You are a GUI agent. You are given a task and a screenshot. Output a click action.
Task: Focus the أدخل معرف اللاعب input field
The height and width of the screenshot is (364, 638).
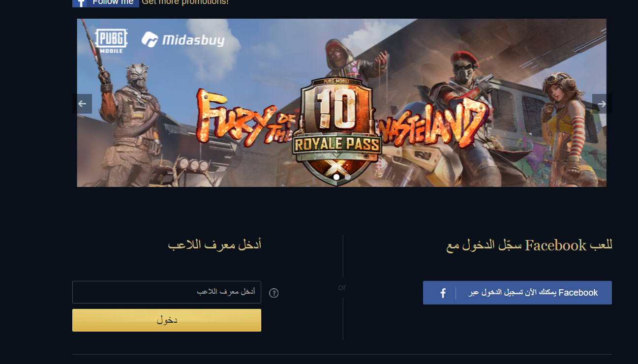click(167, 292)
